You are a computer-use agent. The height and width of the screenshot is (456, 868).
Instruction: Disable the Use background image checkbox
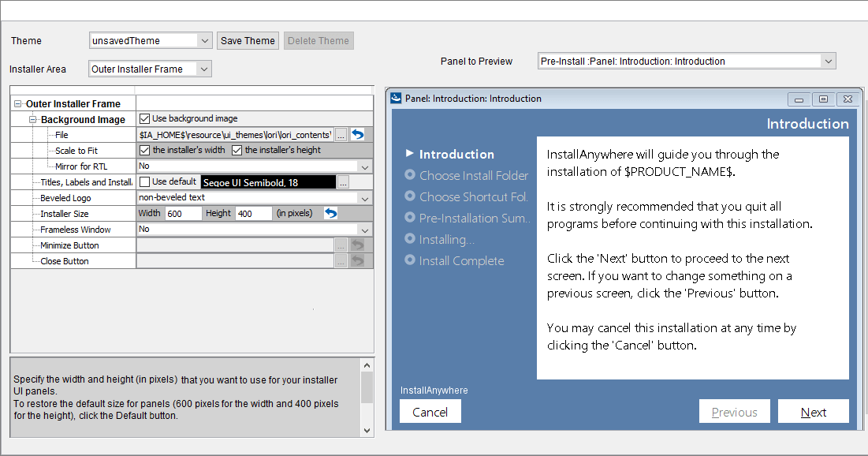(144, 118)
